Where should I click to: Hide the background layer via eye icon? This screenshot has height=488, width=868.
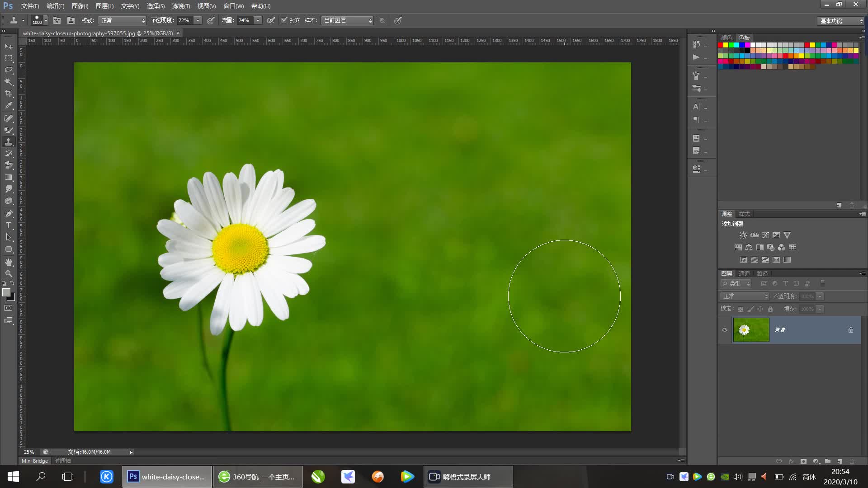click(725, 330)
